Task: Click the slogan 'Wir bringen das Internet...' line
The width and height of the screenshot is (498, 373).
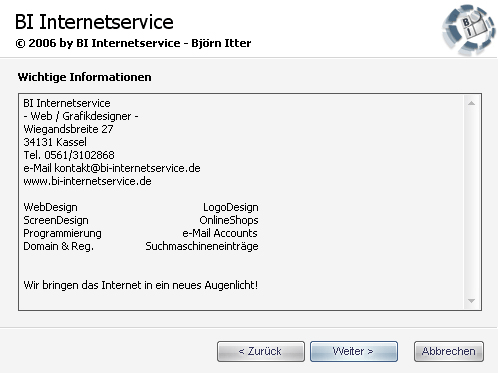Action: coord(141,285)
